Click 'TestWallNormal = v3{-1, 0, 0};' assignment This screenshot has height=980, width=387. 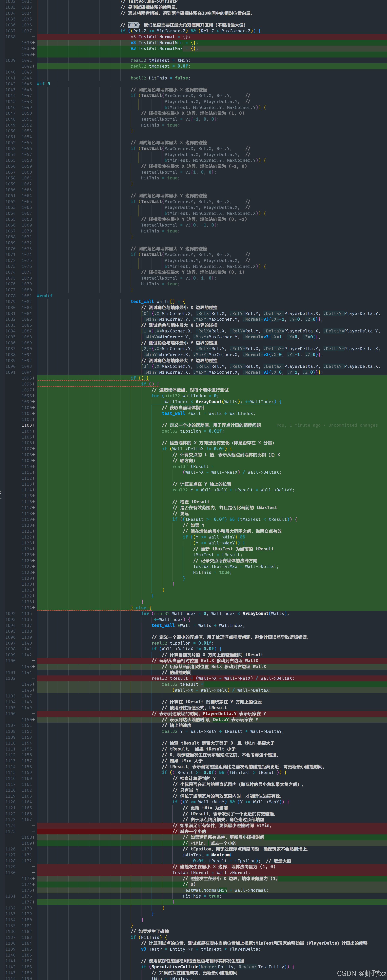[x=180, y=119]
